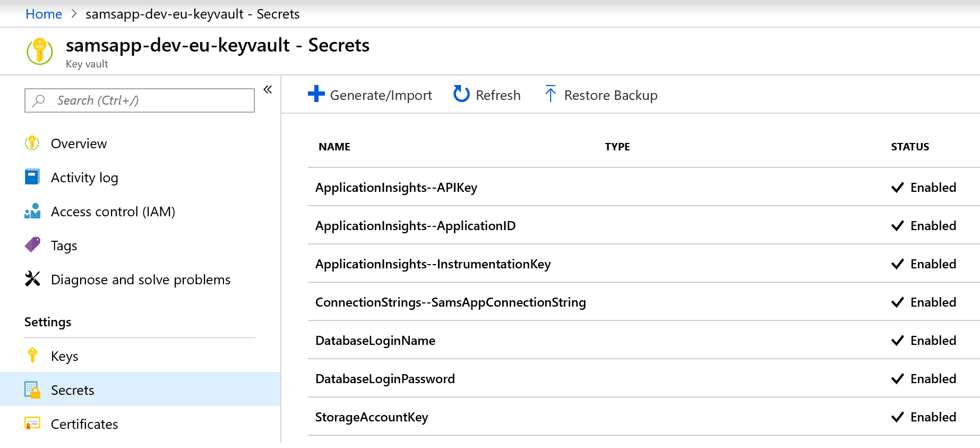The height and width of the screenshot is (448, 980).
Task: Click the Activity log book icon
Action: pyautogui.click(x=32, y=177)
